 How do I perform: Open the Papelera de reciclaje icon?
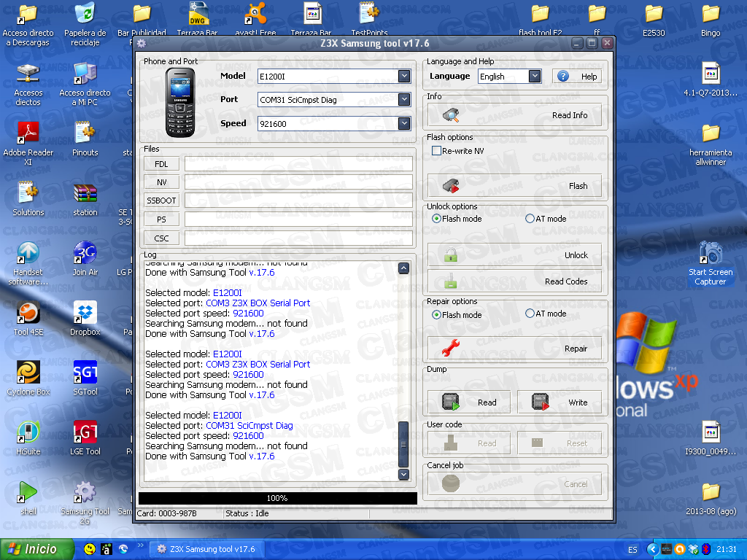click(85, 24)
